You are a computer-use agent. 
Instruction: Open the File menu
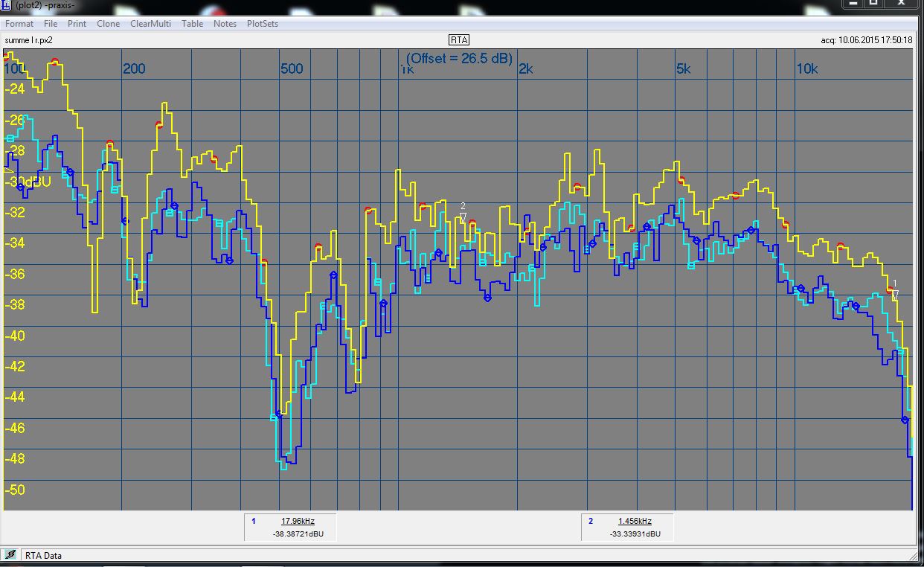[51, 24]
